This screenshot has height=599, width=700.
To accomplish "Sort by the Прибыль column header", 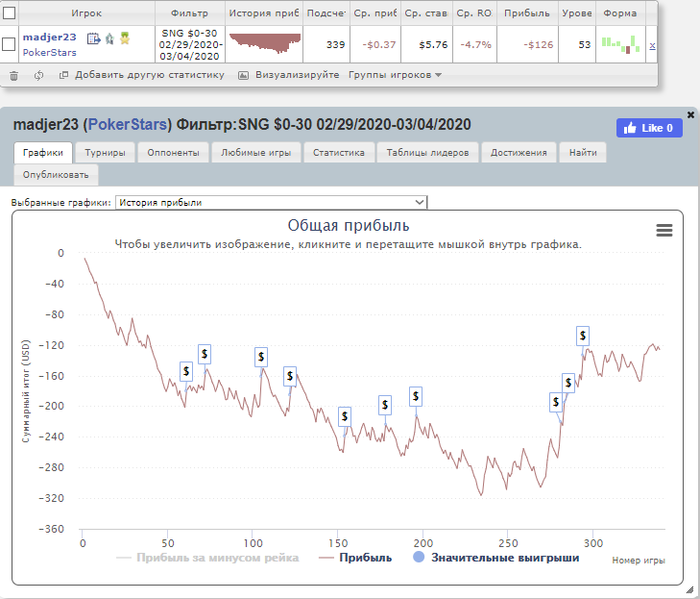I will point(527,13).
